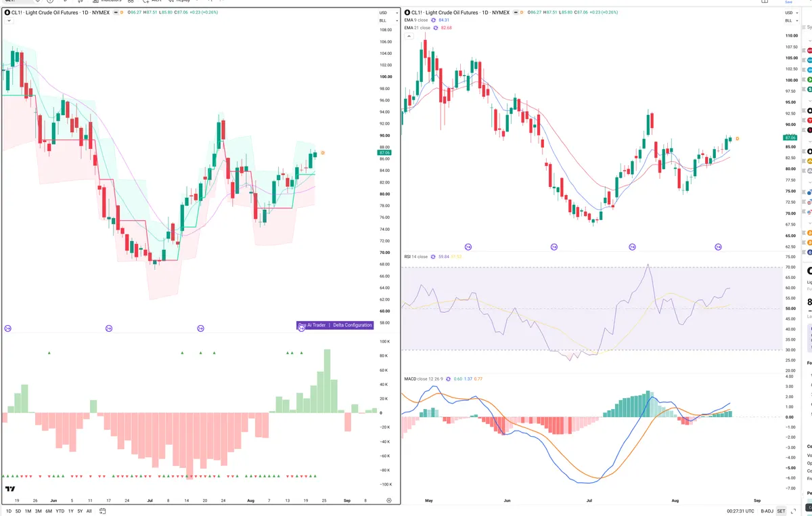Toggle the SET settlement option

pos(781,511)
